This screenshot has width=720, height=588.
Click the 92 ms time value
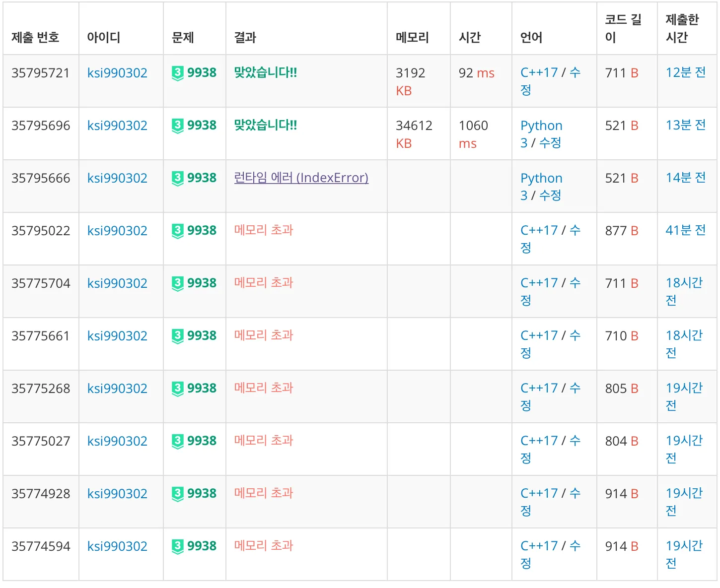point(476,73)
